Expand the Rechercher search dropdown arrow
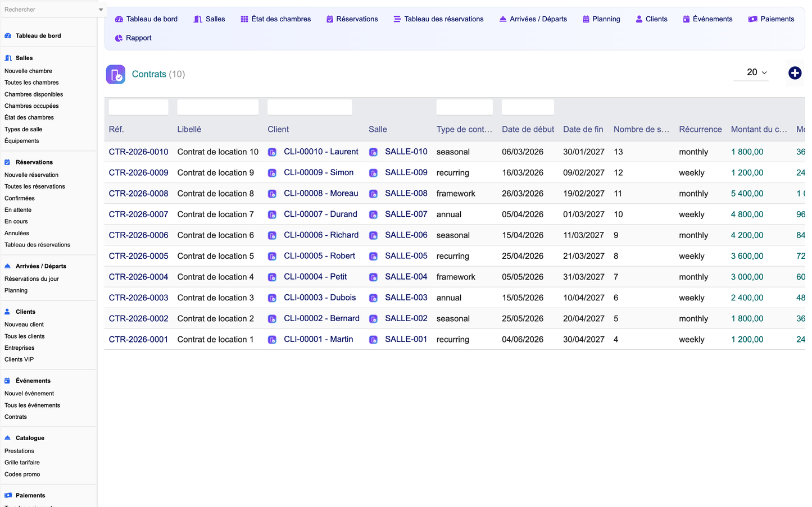 [x=101, y=10]
